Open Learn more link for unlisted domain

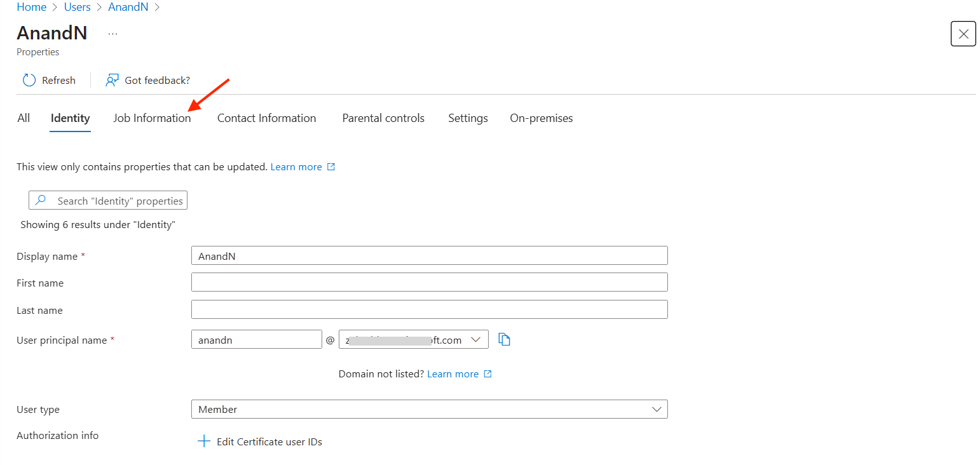[453, 374]
